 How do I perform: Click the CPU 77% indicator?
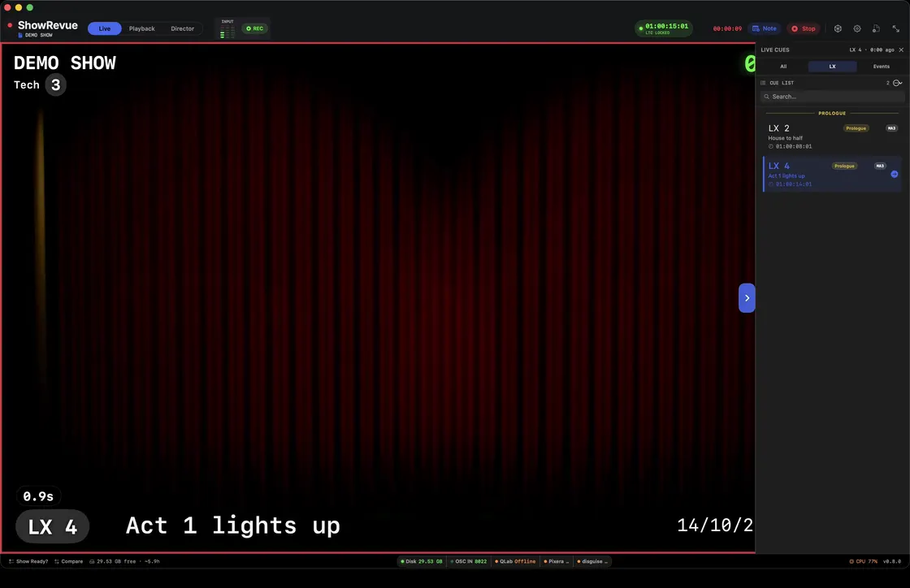point(864,561)
